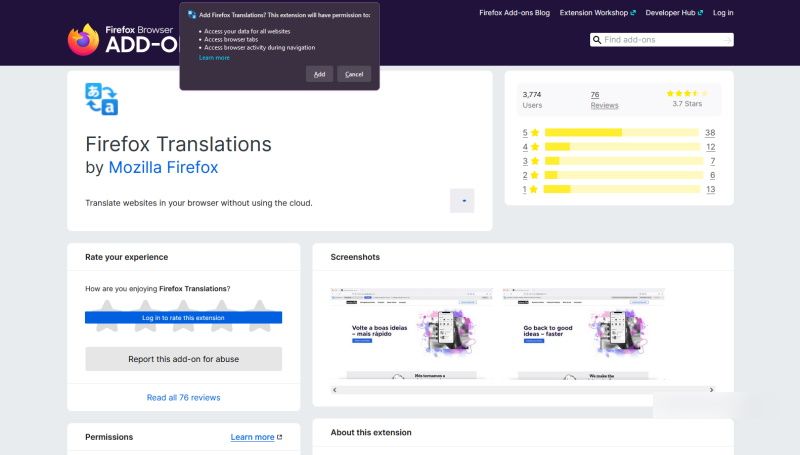Screen dimensions: 800x455
Task: Click the small icon in permission dialog title
Action: 192,15
